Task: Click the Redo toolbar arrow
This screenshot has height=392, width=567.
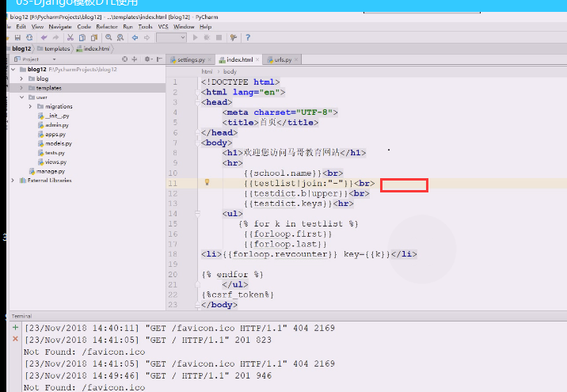Action: pyautogui.click(x=55, y=37)
